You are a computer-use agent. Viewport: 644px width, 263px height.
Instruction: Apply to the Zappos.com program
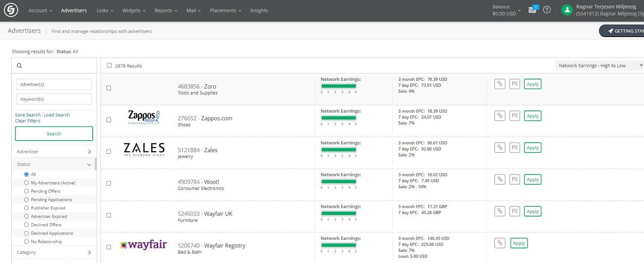[533, 116]
